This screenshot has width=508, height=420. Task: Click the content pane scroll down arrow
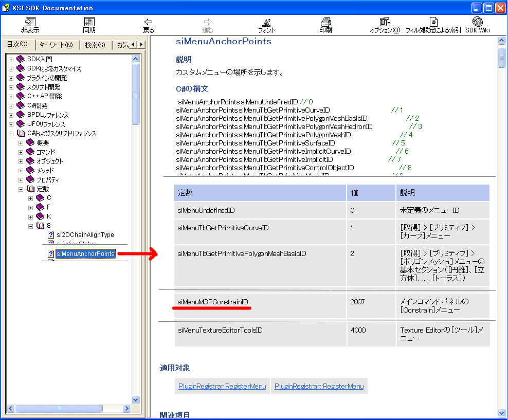pyautogui.click(x=501, y=413)
